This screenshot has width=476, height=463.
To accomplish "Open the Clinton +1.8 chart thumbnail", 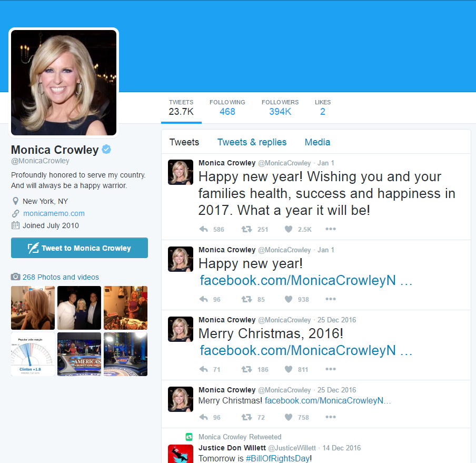I will pos(33,354).
